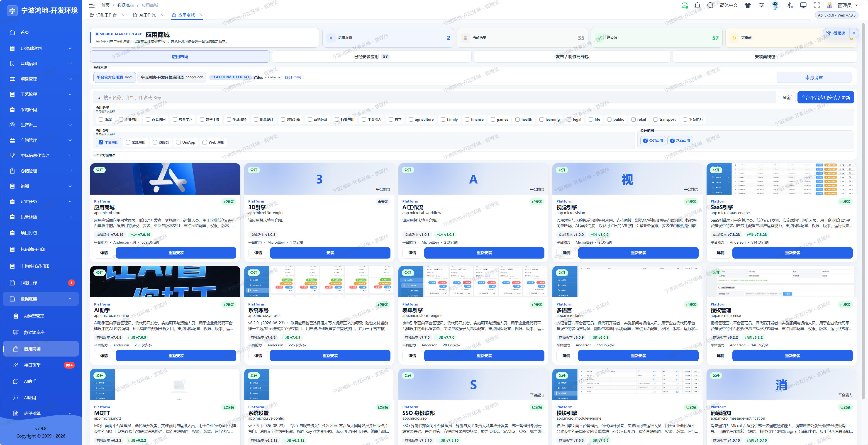Click the 数据源底座 sidebar icon
This screenshot has height=445, width=868.
coord(15,333)
